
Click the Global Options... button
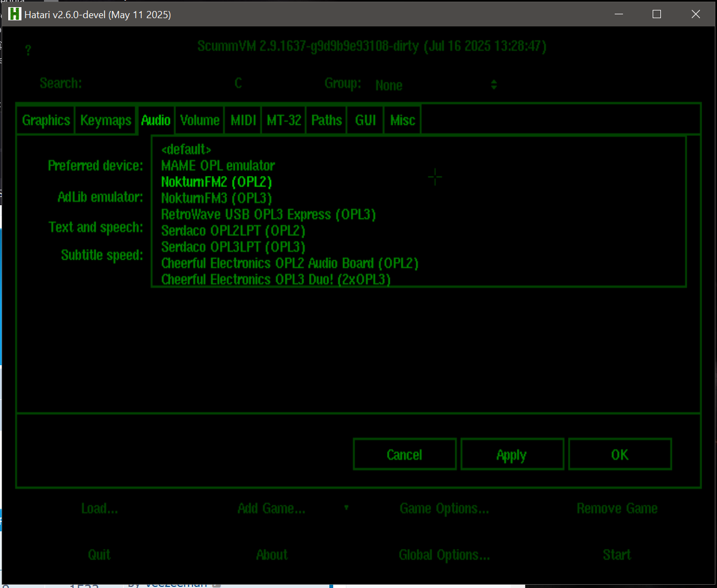click(x=444, y=554)
